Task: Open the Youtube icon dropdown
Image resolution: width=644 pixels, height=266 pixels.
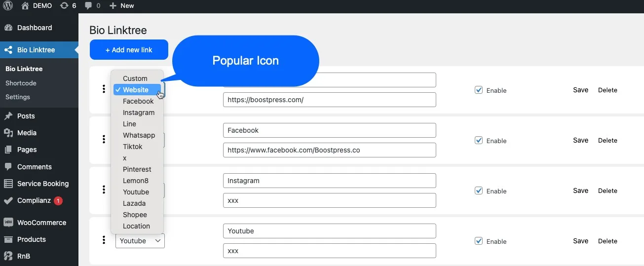Action: click(140, 241)
